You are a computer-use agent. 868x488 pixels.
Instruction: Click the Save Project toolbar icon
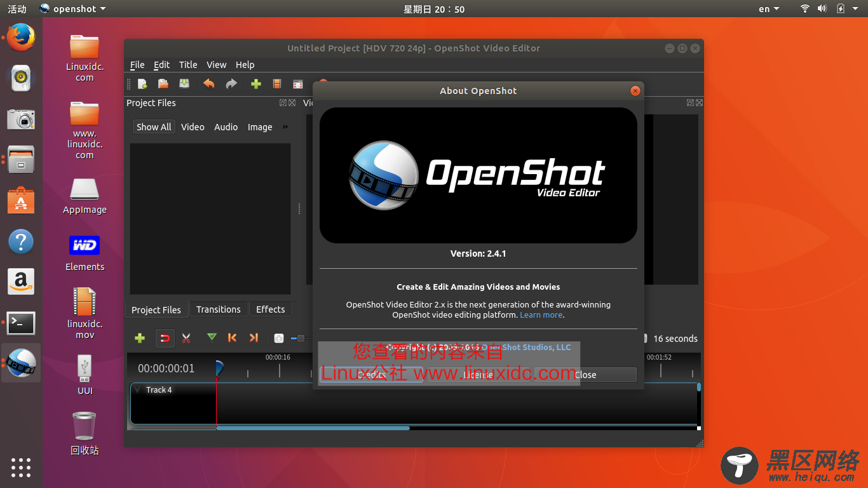coord(184,84)
